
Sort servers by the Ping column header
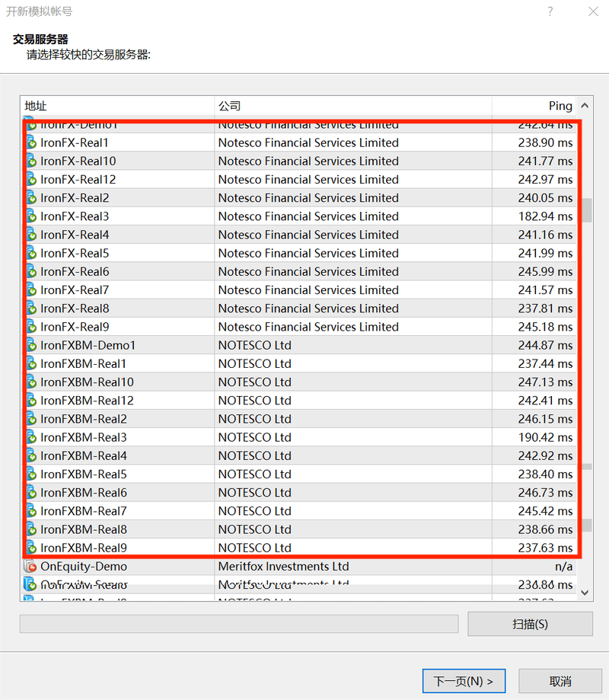(x=533, y=106)
